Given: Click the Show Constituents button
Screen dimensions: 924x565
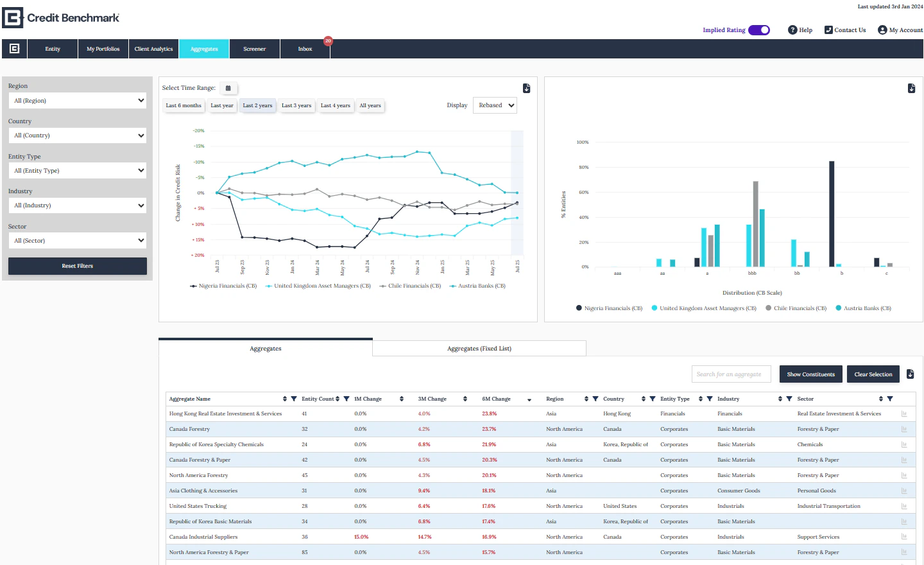Looking at the screenshot, I should pos(810,374).
